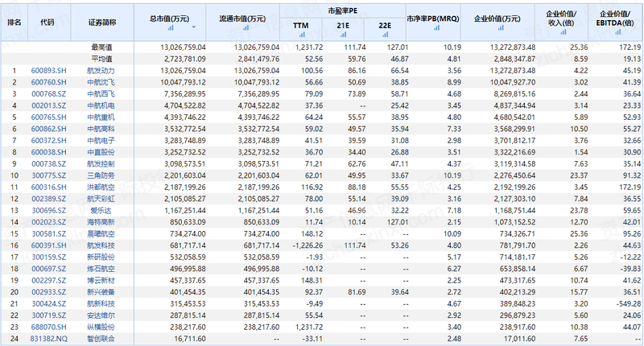Viewport: 644px width, 346px height.
Task: Open stock code 300581.SZ
Action: coord(48,233)
